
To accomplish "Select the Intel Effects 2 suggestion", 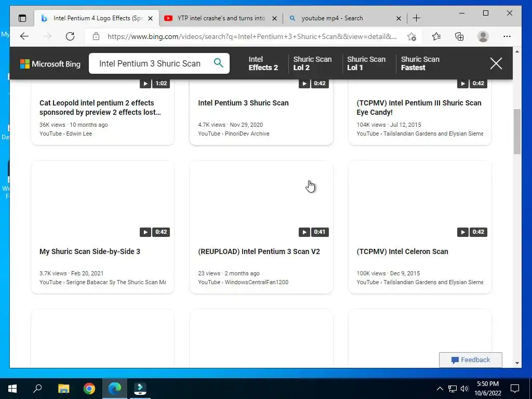I will coord(263,63).
